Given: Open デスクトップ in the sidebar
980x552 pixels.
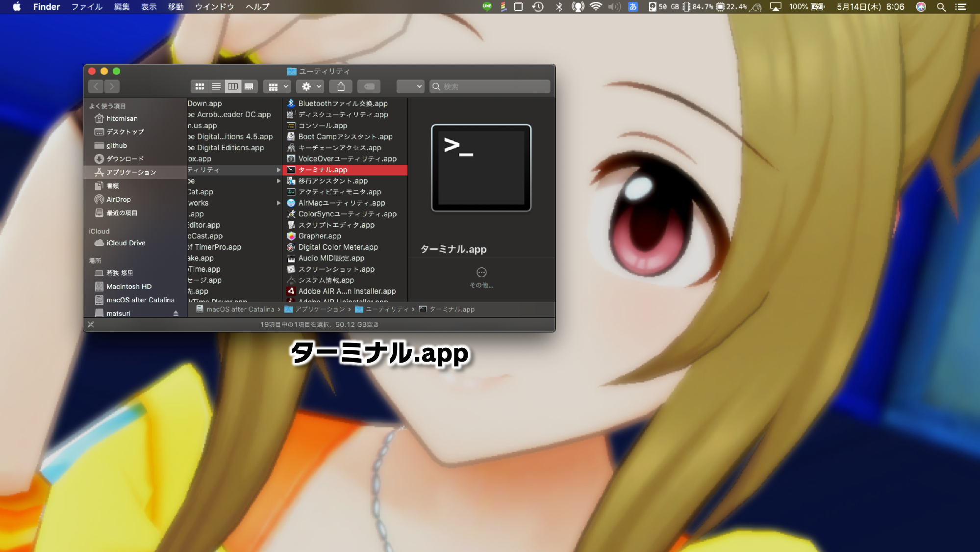Looking at the screenshot, I should (135, 131).
